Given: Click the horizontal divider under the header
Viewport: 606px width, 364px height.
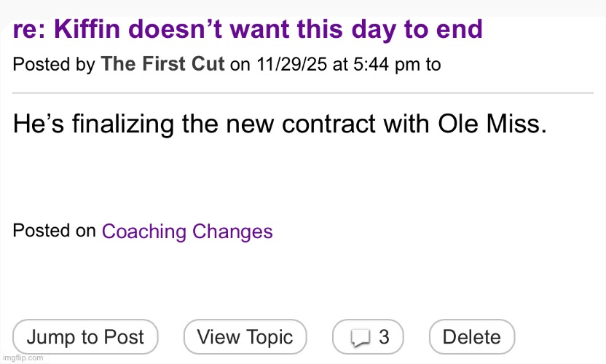Looking at the screenshot, I should (x=303, y=93).
